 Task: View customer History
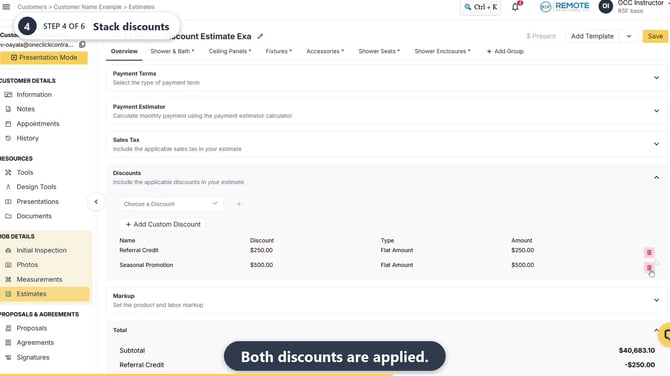tap(27, 138)
